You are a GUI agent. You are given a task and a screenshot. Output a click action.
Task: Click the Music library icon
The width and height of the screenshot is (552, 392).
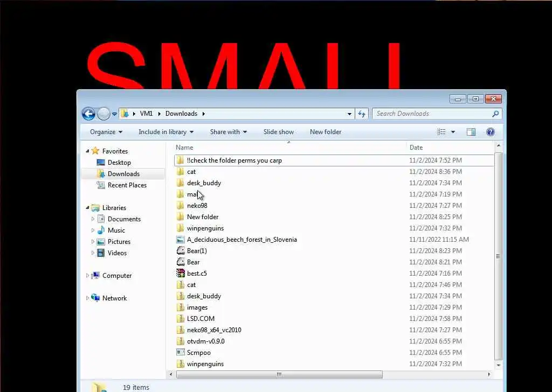[x=101, y=230]
